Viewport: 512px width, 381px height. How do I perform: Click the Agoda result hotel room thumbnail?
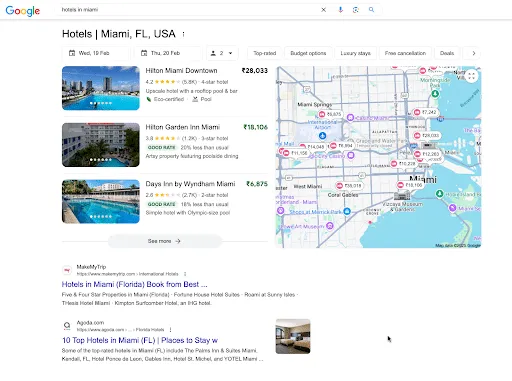(x=293, y=336)
